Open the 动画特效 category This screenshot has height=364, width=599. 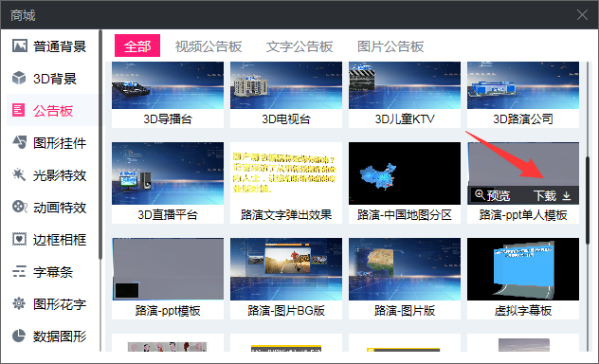pos(52,207)
